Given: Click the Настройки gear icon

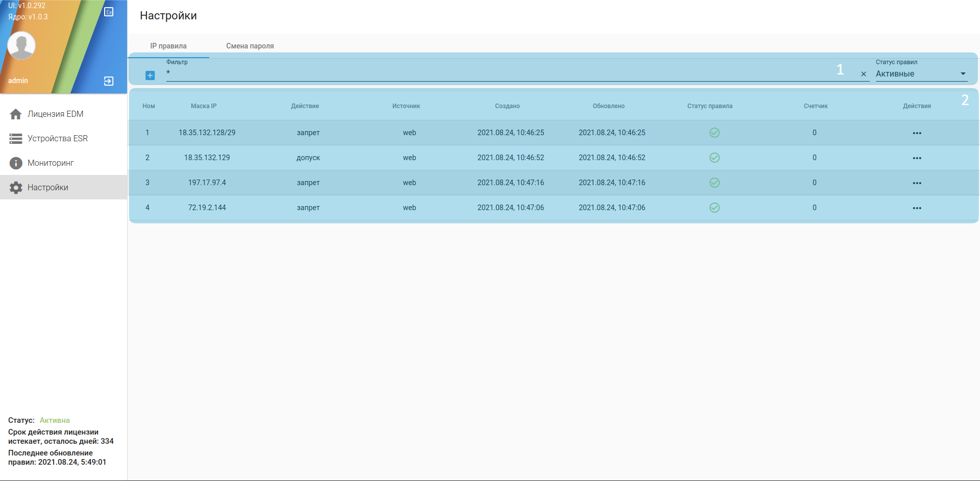Looking at the screenshot, I should [x=16, y=188].
